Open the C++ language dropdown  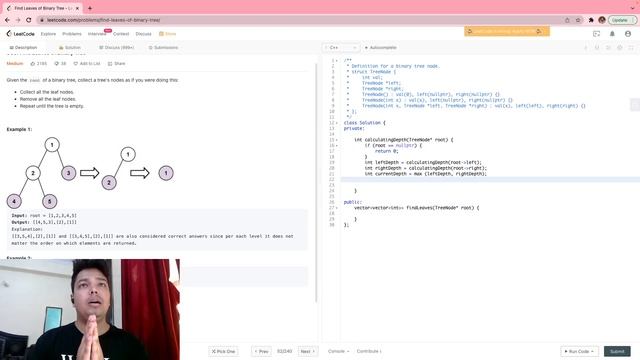tap(341, 48)
